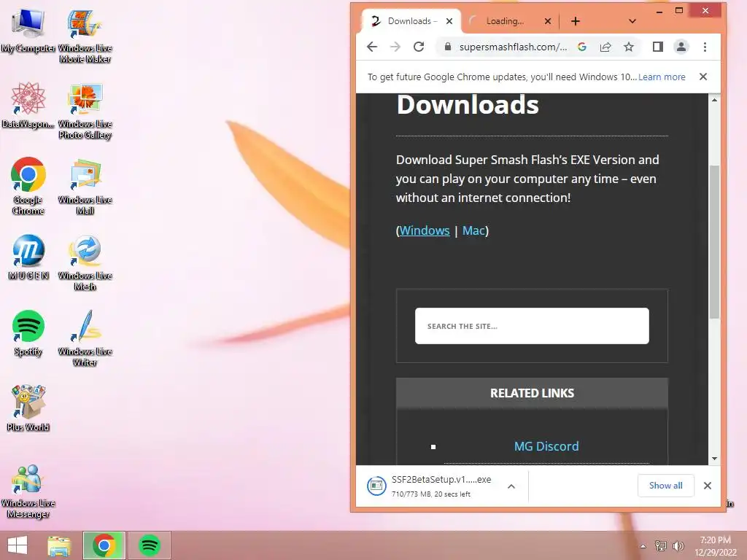The image size is (747, 560).
Task: Click the page scrollbar down arrow
Action: click(x=714, y=458)
